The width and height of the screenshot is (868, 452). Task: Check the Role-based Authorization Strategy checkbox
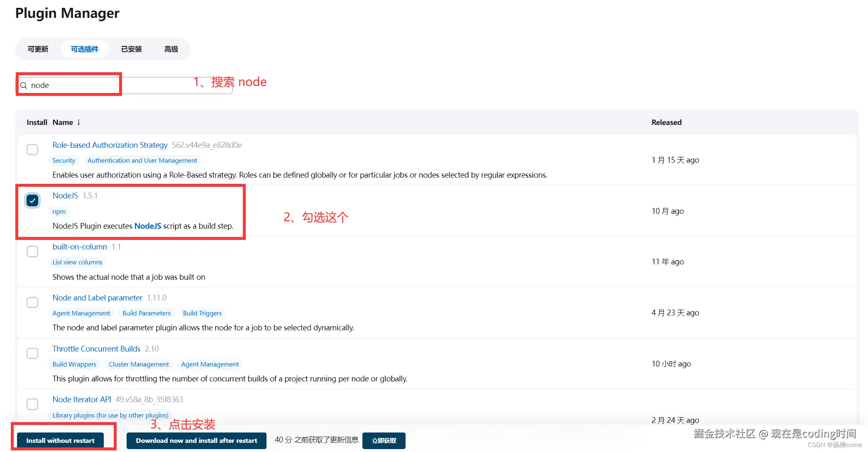click(x=32, y=149)
